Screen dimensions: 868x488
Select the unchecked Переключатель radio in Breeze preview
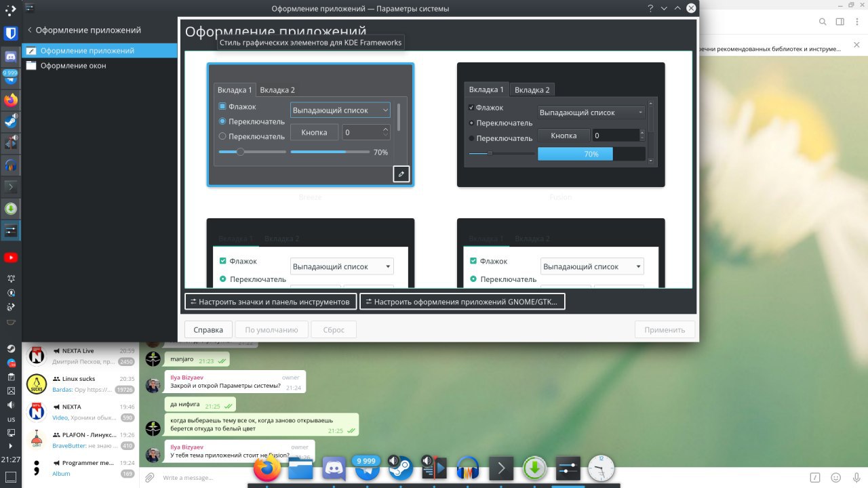click(x=222, y=136)
